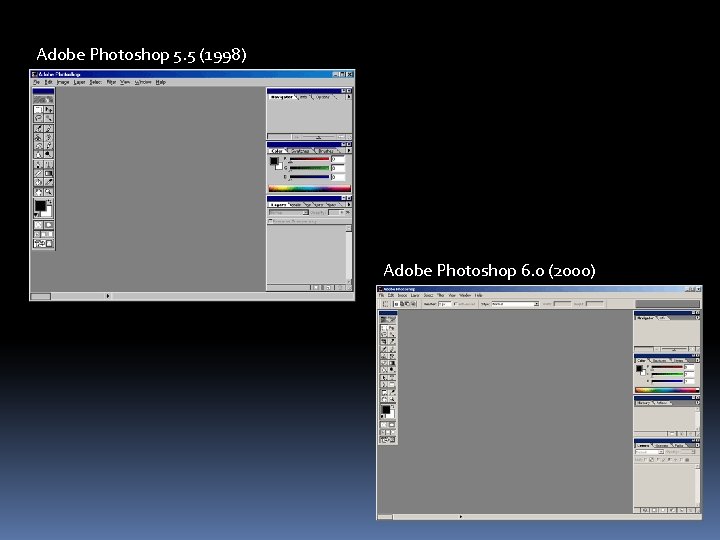Select the Pen tool in Photoshop 5.5

tap(38, 164)
